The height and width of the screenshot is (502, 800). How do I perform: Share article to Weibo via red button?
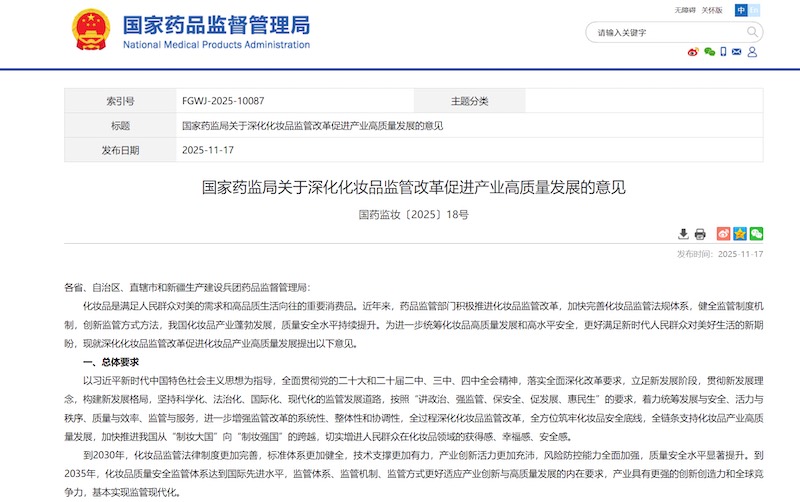point(722,233)
